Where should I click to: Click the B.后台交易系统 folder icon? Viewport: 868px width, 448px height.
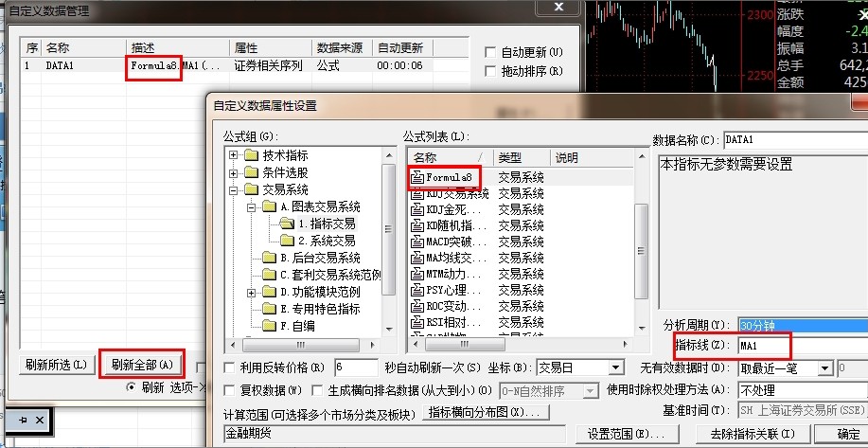269,258
